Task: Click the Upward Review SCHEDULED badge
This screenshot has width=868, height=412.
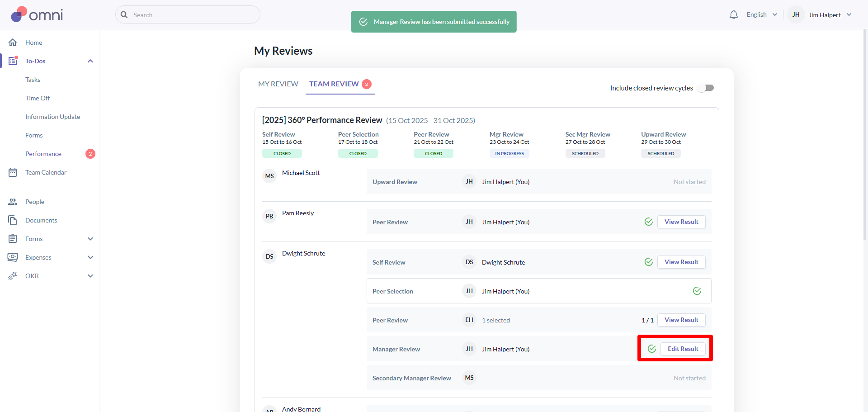Action: (660, 153)
